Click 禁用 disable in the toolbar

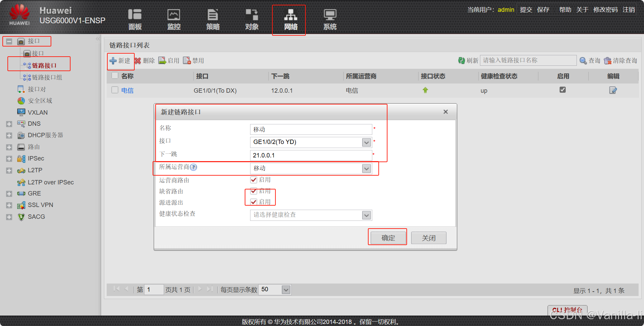pos(193,61)
